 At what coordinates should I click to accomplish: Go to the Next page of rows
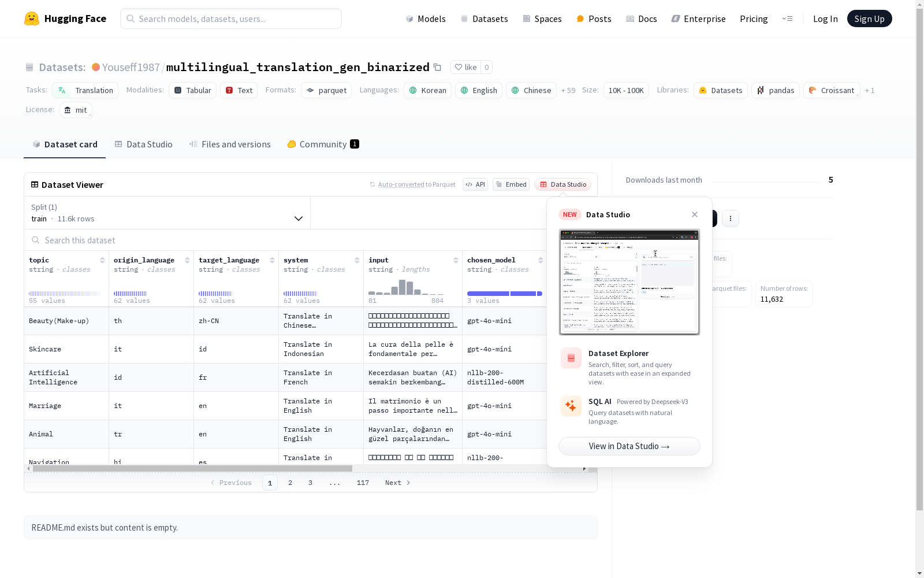coord(397,483)
